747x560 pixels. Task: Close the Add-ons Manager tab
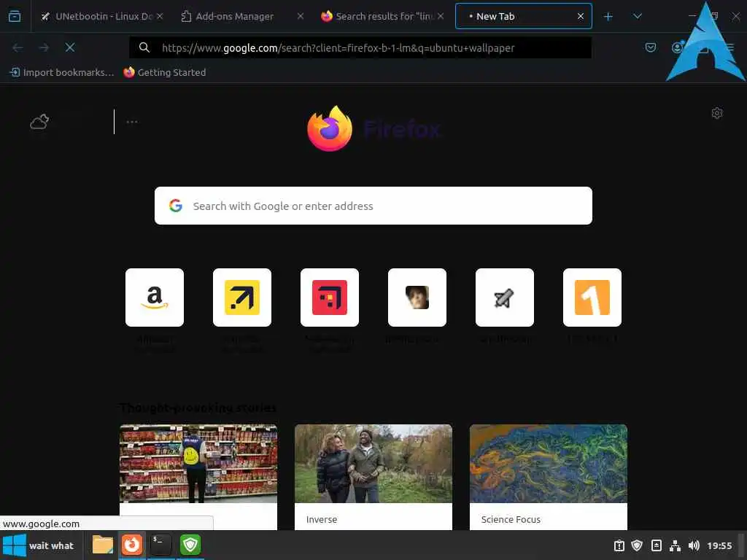300,16
